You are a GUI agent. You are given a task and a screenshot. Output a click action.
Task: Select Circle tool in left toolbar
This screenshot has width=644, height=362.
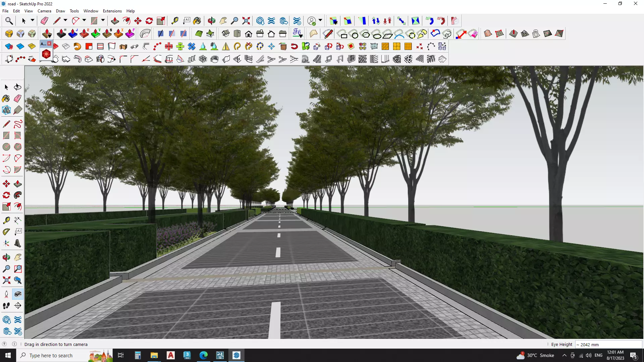click(x=6, y=147)
